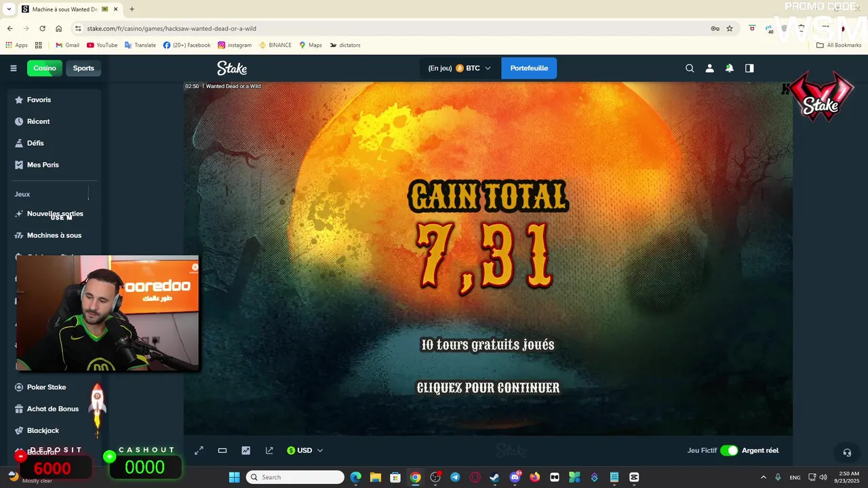The height and width of the screenshot is (488, 868).
Task: Switch to the Casino section
Action: click(45, 68)
